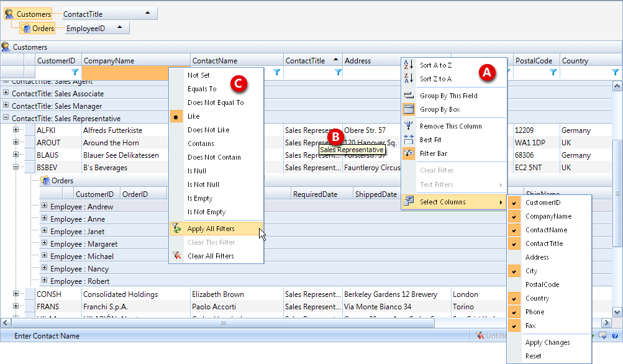Click the Orders icon in group-by box
623x364 pixels.
tap(25, 28)
